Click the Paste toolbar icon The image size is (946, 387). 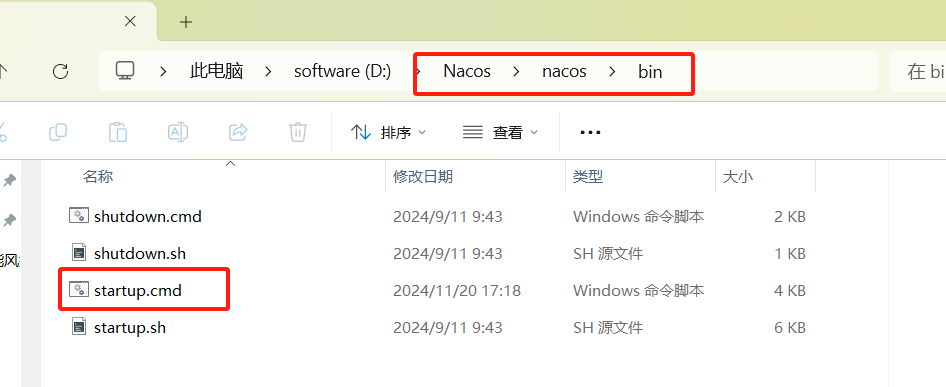coord(118,132)
